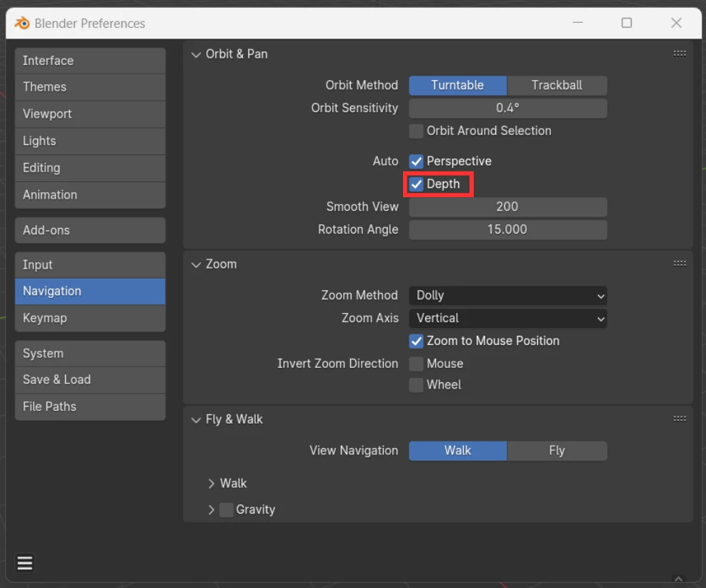The width and height of the screenshot is (706, 588).
Task: Open the Editing preferences tab
Action: pyautogui.click(x=90, y=169)
